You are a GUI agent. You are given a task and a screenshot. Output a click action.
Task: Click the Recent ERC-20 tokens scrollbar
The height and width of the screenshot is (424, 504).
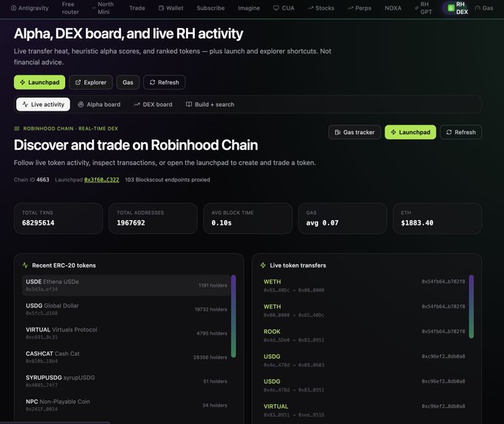point(233,316)
